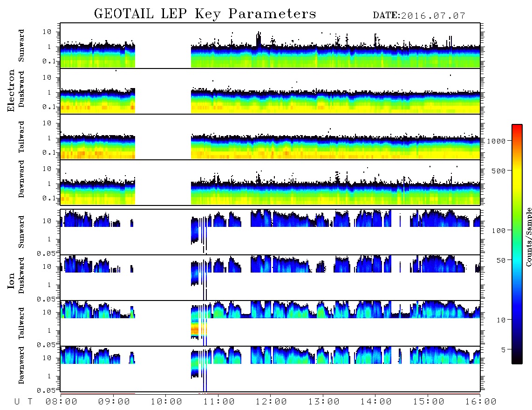
Task: Select the colorbar "50" tick label
Action: click(501, 260)
